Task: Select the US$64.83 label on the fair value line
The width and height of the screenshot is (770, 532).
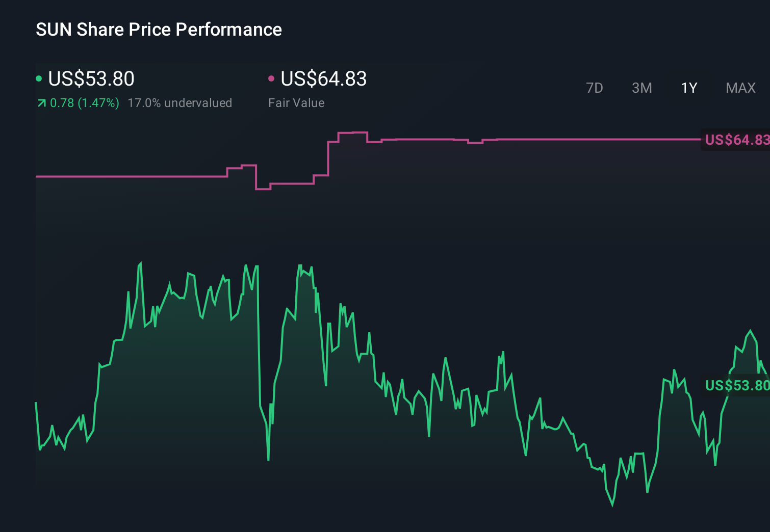Action: click(736, 140)
